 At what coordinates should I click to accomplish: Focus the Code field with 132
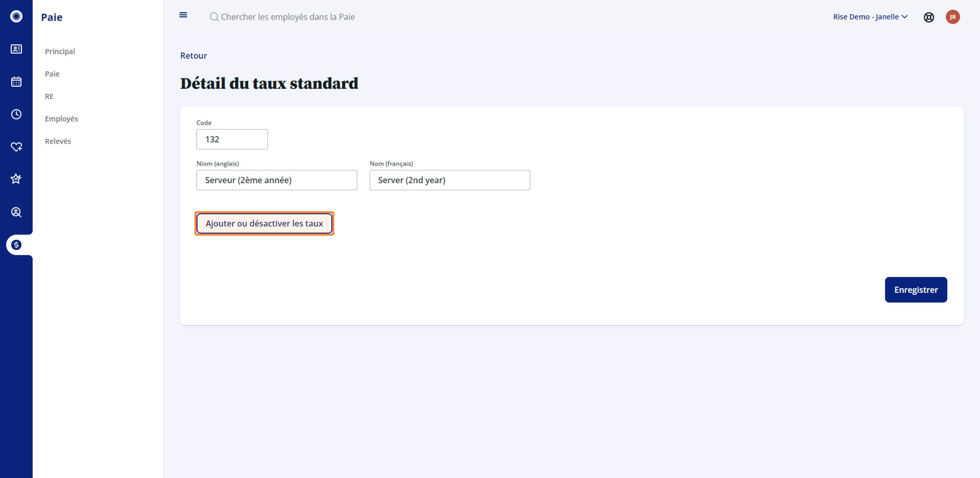[232, 139]
